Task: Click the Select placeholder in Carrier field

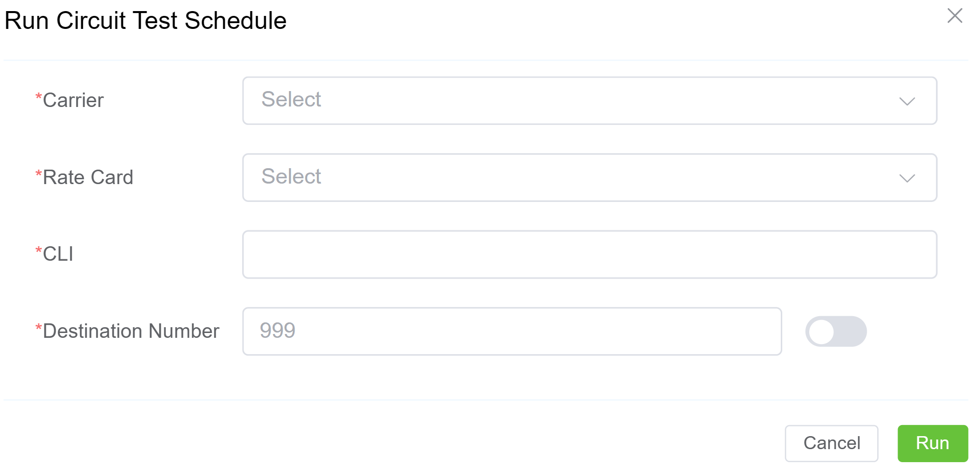Action: click(x=291, y=100)
